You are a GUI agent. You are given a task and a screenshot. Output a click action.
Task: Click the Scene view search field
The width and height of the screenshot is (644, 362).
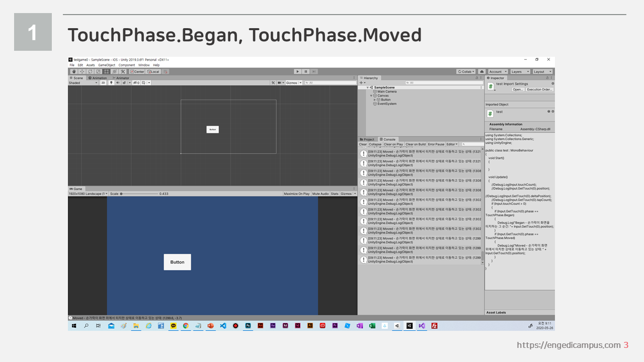(330, 83)
